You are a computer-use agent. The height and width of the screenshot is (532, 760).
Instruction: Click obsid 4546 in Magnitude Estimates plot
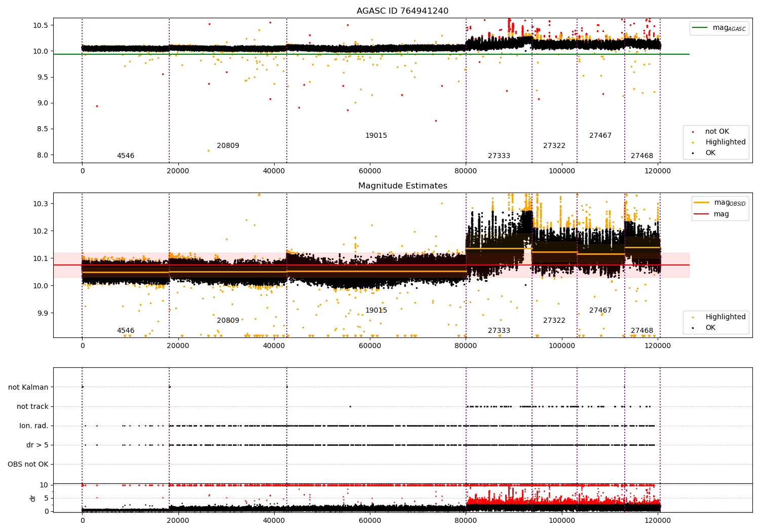coord(126,331)
